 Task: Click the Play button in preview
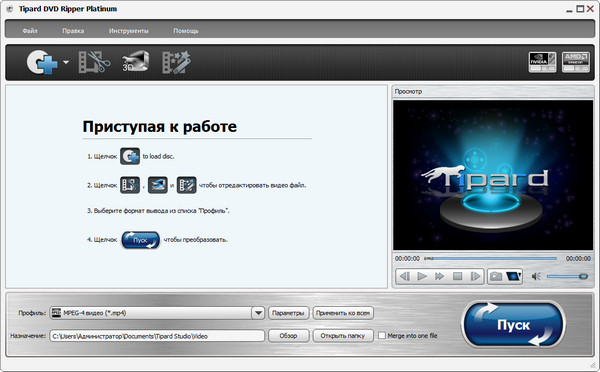(422, 276)
